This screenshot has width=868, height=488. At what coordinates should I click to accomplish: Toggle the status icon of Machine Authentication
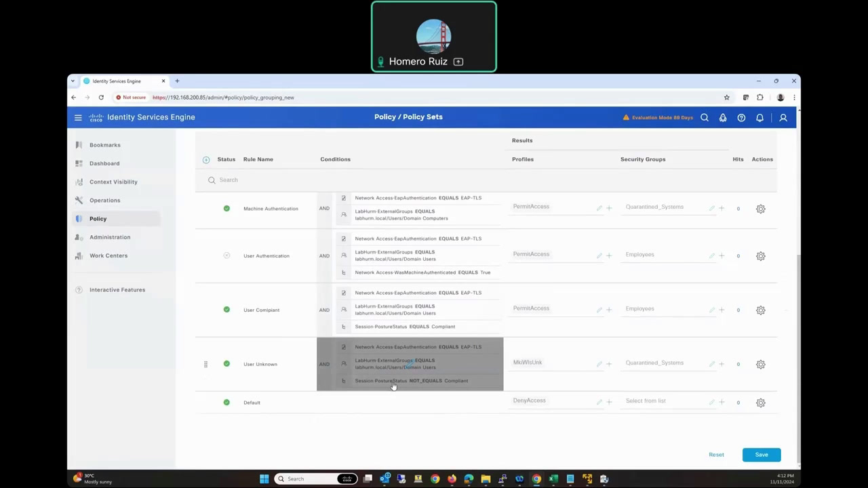click(x=226, y=208)
